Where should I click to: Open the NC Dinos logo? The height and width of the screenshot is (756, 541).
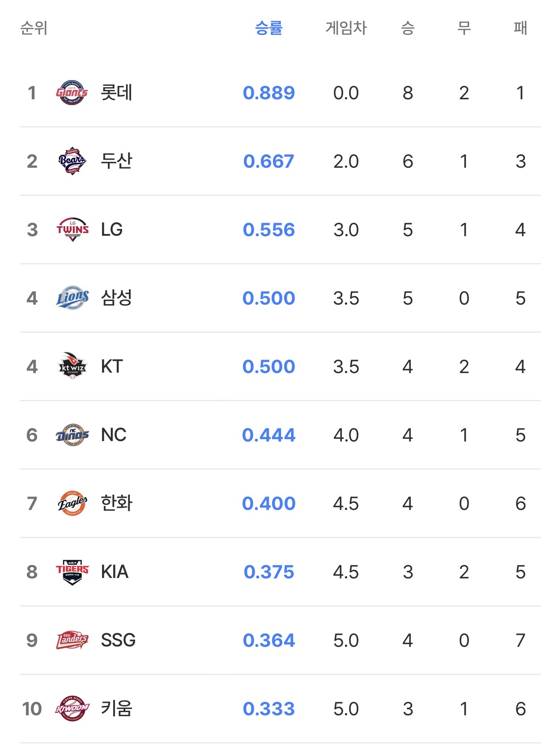click(x=72, y=435)
